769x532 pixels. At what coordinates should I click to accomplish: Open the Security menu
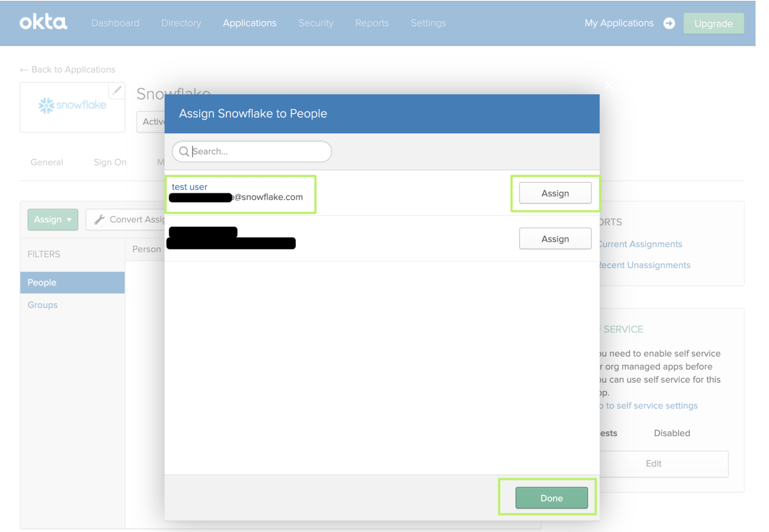pyautogui.click(x=316, y=23)
